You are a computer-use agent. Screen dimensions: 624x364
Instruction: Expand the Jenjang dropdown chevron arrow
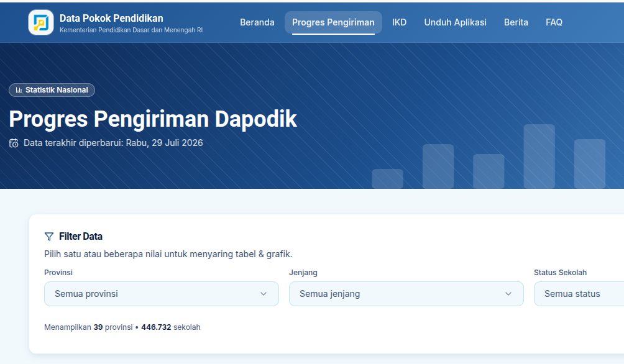tap(508, 294)
